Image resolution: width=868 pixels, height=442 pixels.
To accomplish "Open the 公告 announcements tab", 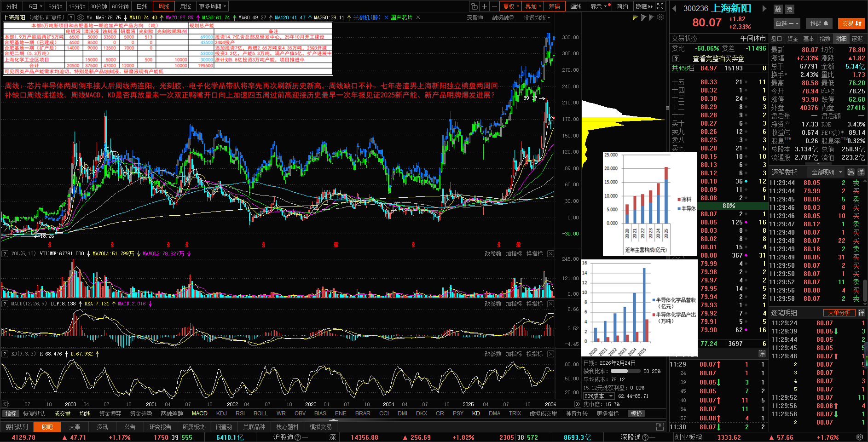I will 130,427.
